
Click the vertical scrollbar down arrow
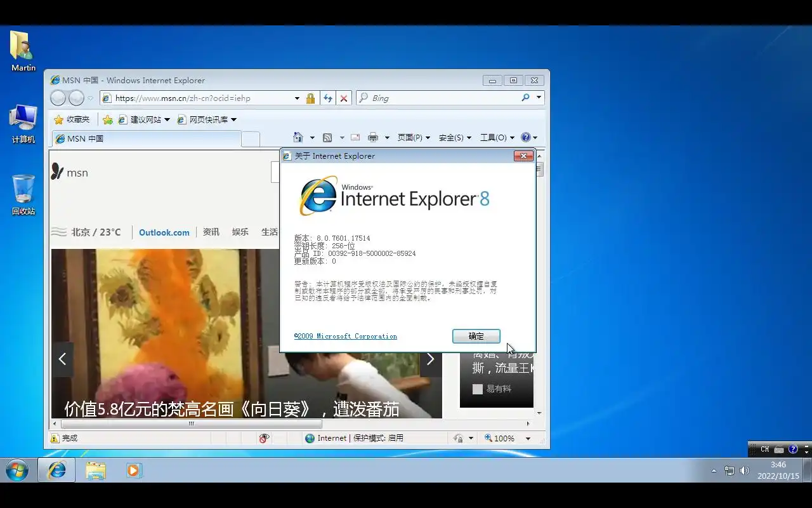click(x=540, y=413)
